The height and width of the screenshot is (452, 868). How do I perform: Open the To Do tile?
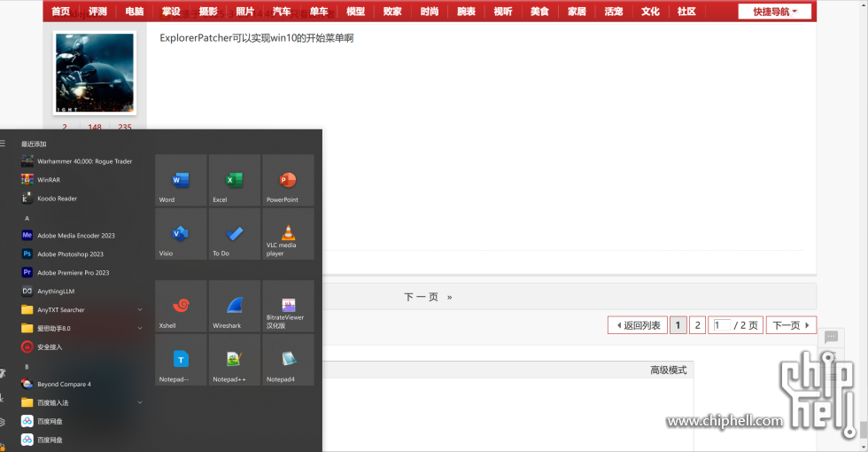tap(235, 234)
